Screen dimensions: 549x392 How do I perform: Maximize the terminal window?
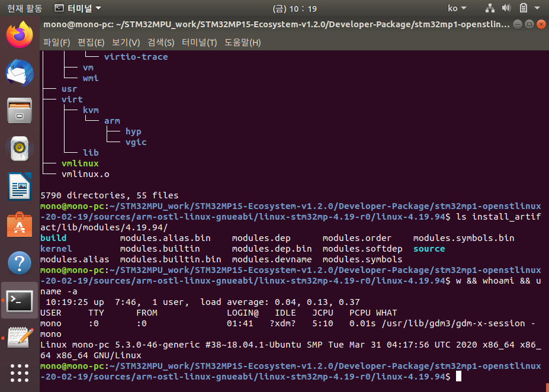coord(529,24)
